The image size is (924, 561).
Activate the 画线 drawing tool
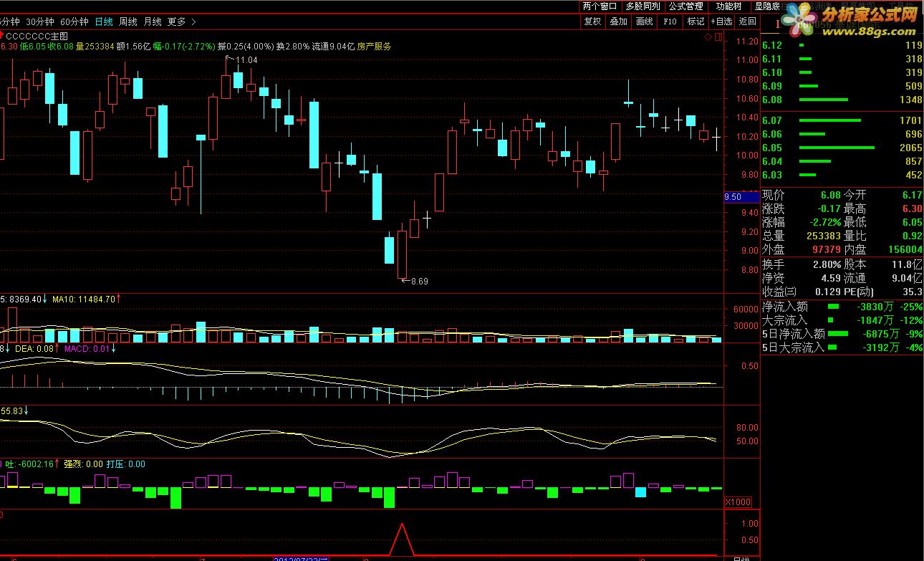coord(644,21)
